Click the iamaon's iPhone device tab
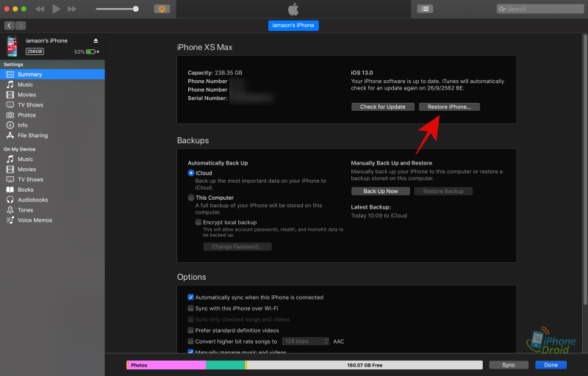Viewport: 588px width, 376px height. [294, 26]
